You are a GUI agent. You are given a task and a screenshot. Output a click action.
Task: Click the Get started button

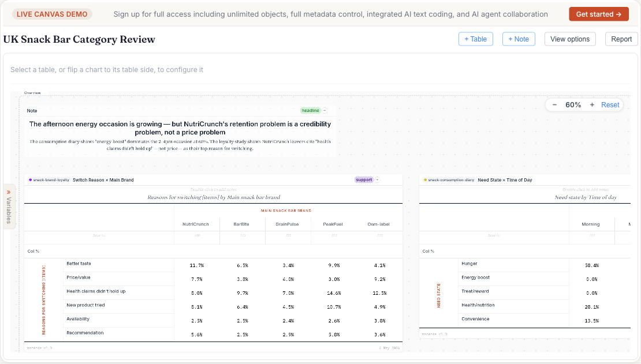coord(598,14)
